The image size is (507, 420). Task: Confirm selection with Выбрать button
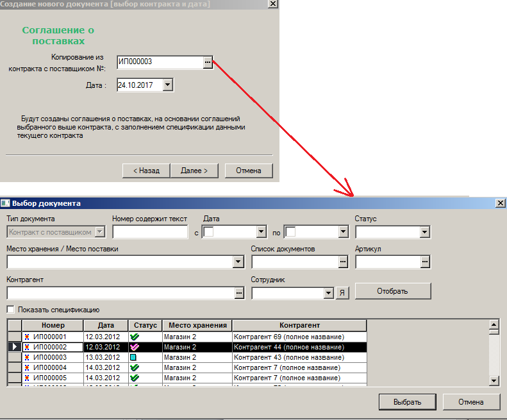[x=408, y=402]
